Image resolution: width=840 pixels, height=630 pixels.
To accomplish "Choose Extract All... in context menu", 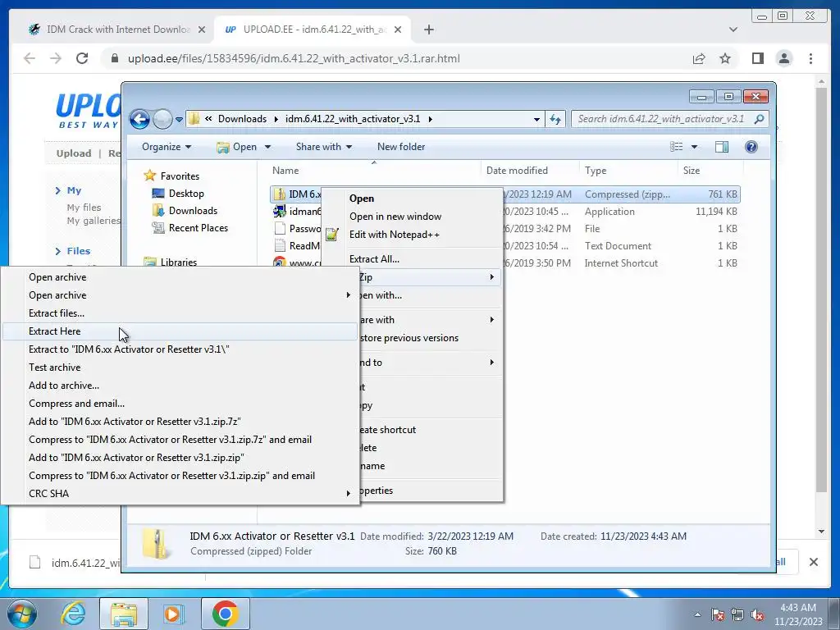I will pos(374,258).
